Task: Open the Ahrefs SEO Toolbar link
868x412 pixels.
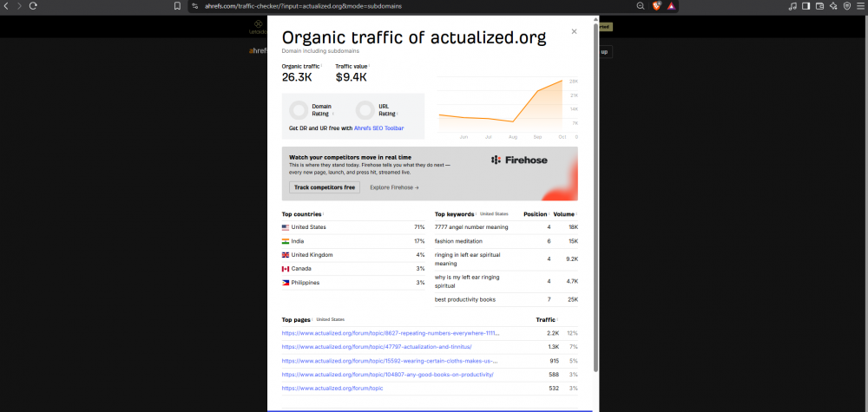Action: (x=378, y=128)
